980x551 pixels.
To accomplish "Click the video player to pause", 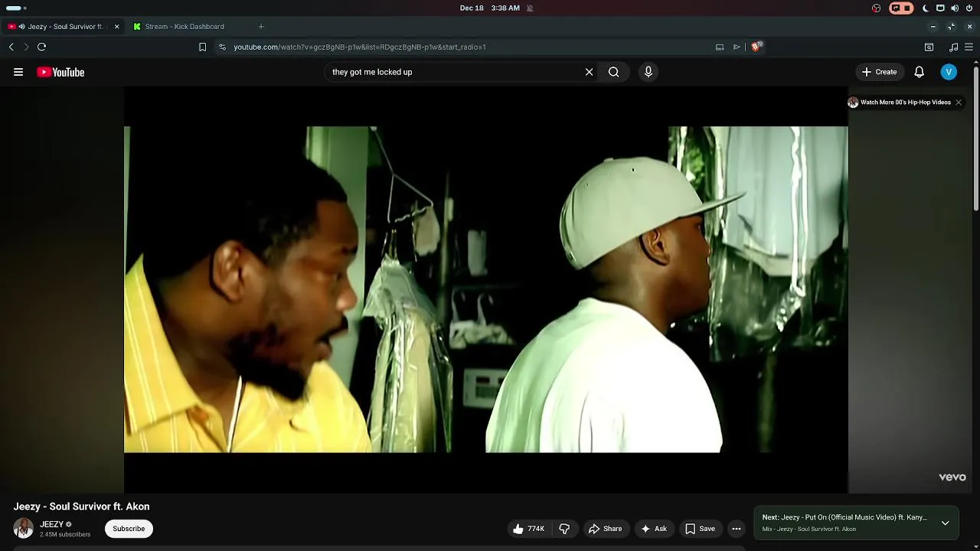I will click(x=486, y=289).
